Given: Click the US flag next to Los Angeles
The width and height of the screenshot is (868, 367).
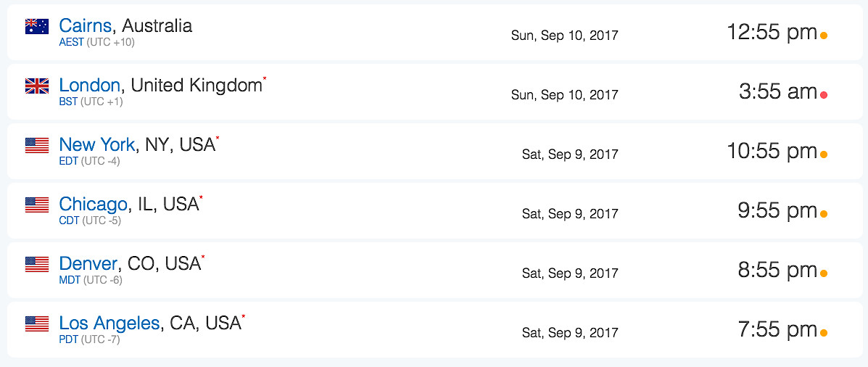Looking at the screenshot, I should tap(37, 324).
